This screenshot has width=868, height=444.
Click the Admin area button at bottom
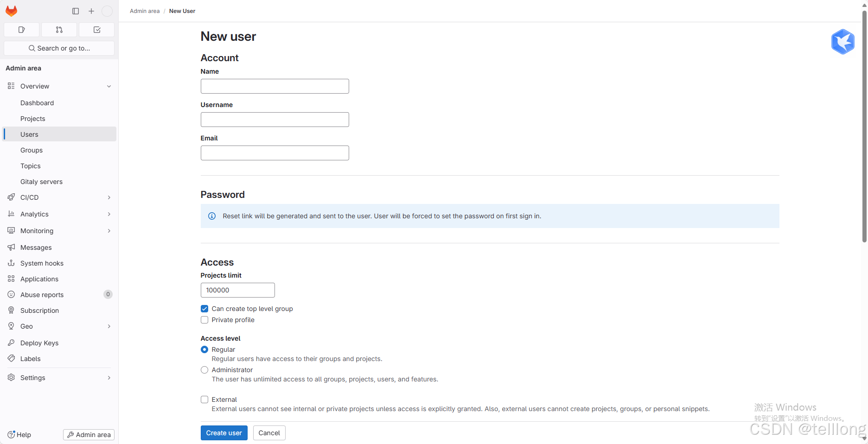[89, 435]
